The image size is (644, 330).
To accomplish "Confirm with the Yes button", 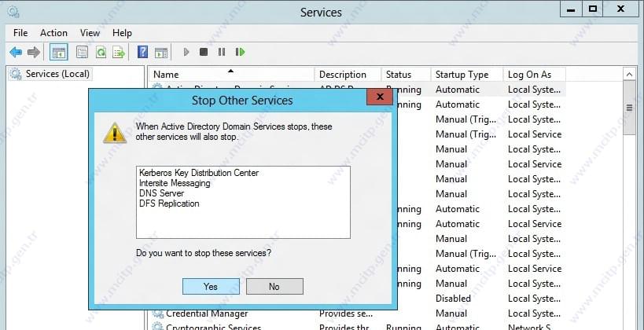I will [211, 287].
